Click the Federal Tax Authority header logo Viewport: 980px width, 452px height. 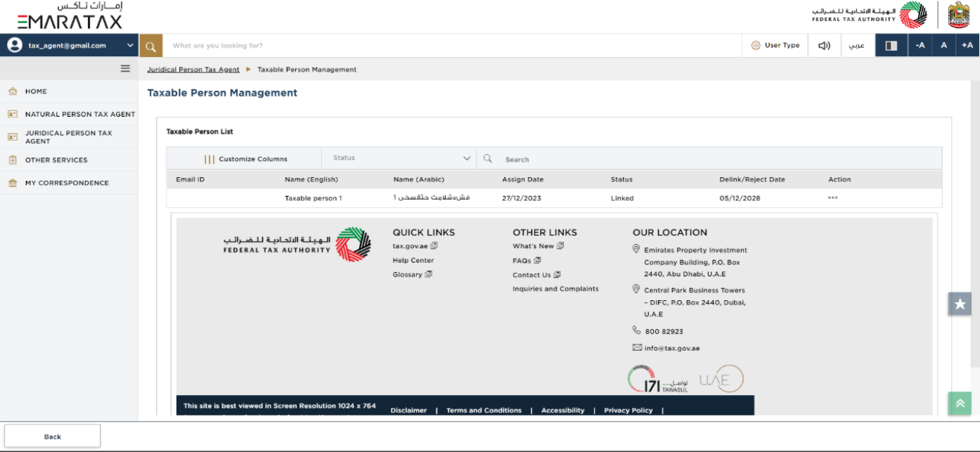pos(870,15)
